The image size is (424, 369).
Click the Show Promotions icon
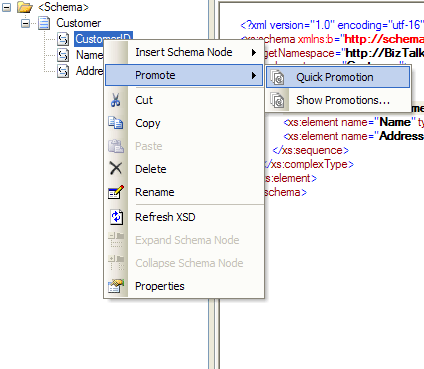tap(277, 100)
